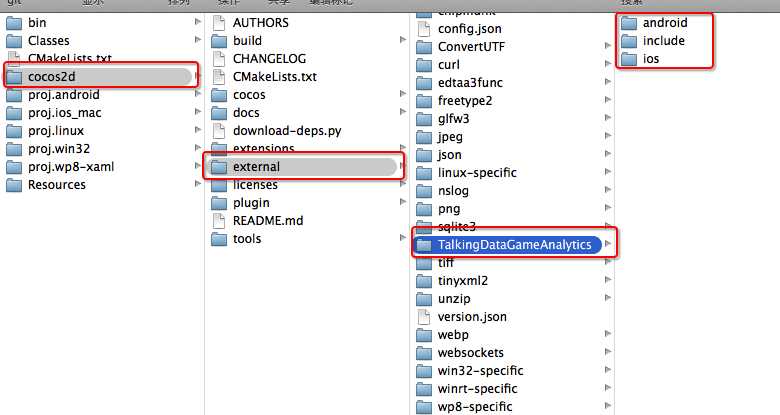Click the licenses folder name
The image size is (780, 415).
point(255,185)
